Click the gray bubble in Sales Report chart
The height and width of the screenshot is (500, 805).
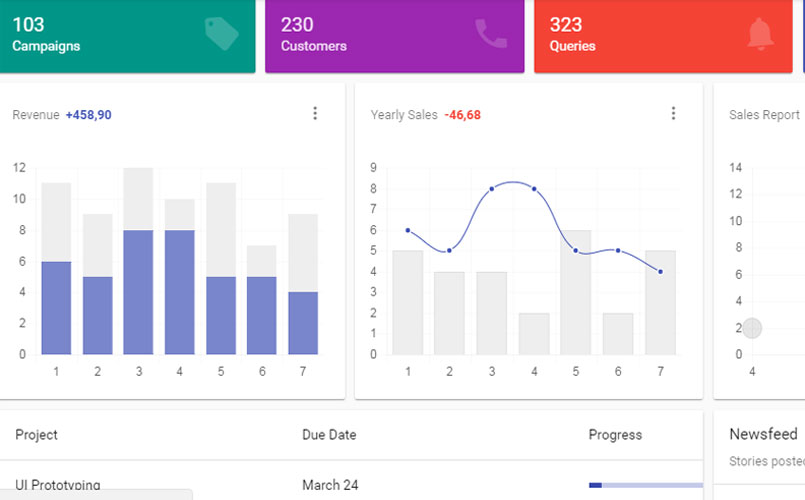point(752,328)
